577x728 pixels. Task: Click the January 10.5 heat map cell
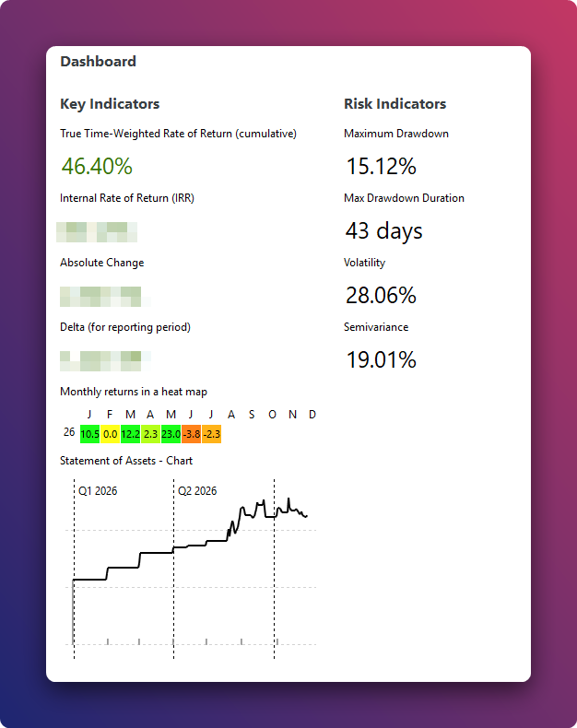tap(89, 434)
